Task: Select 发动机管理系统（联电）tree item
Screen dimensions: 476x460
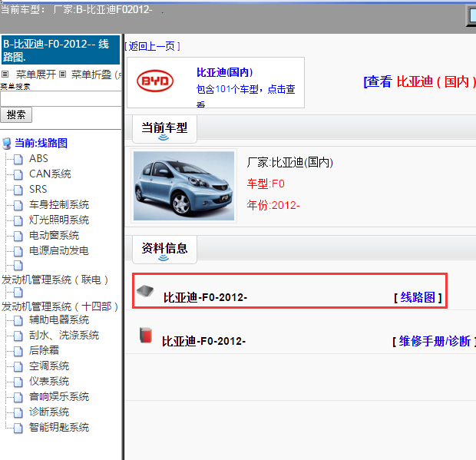Action: 55,280
